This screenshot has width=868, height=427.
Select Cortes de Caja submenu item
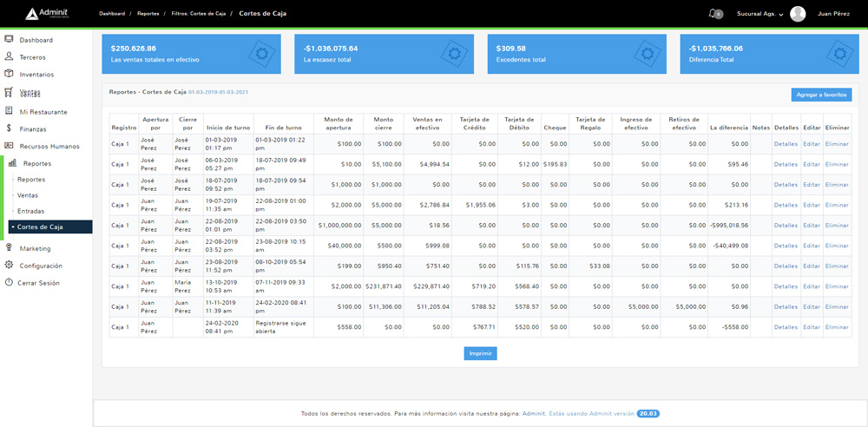(40, 227)
